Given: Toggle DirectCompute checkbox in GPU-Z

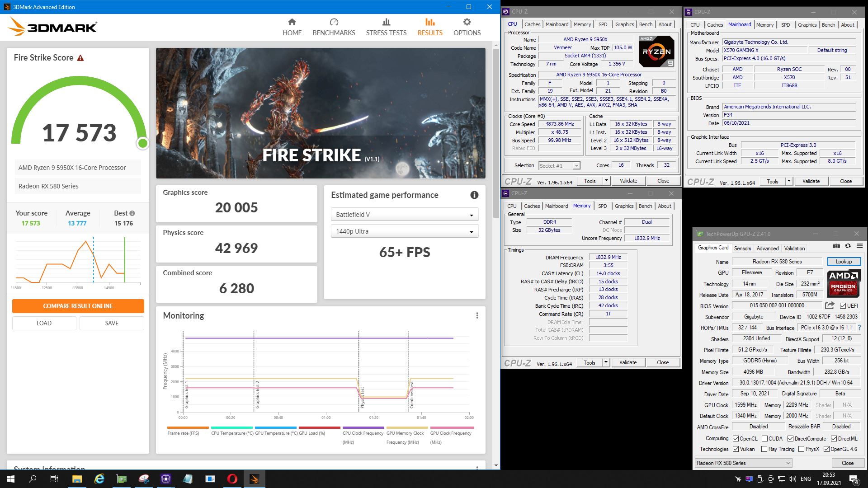Looking at the screenshot, I should pyautogui.click(x=790, y=439).
